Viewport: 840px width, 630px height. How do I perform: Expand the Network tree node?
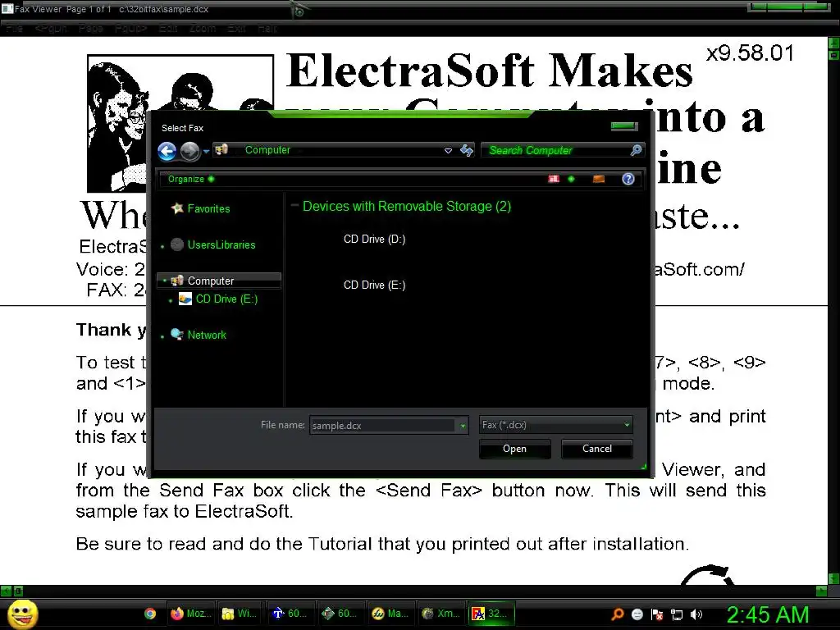162,337
